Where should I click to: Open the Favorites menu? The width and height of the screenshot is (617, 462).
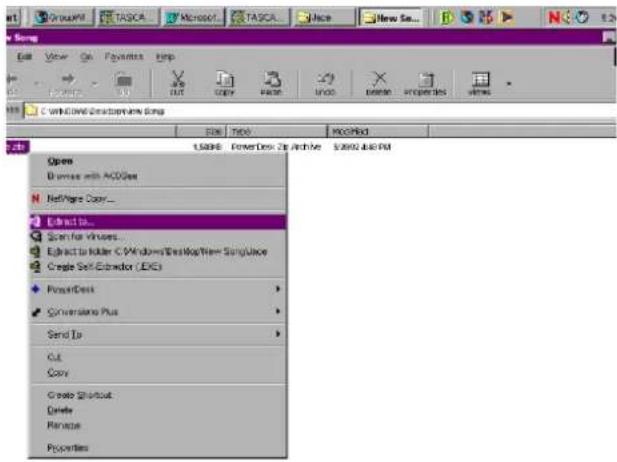click(124, 57)
